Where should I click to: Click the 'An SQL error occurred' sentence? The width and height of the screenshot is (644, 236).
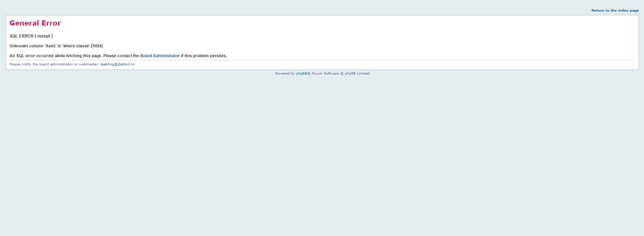point(55,56)
